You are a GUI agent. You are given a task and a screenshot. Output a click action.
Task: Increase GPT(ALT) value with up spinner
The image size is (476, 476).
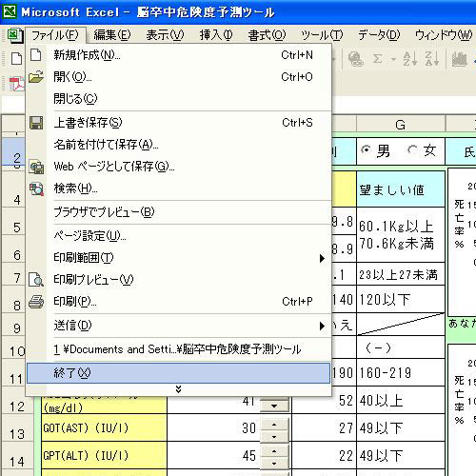click(x=274, y=451)
